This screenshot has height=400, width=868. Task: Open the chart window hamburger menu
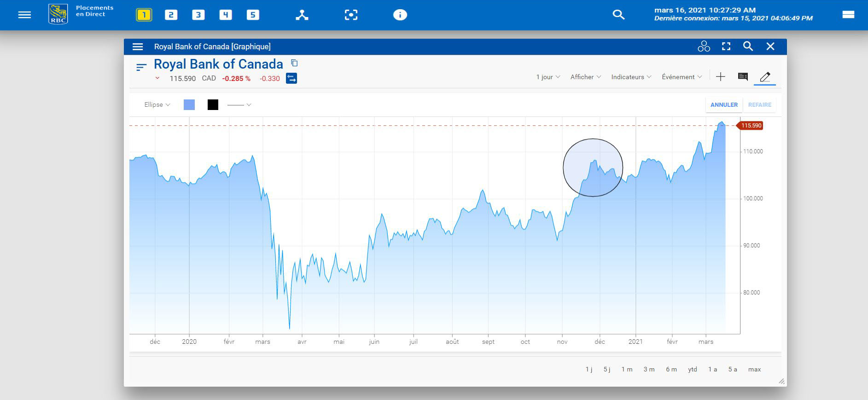[138, 46]
